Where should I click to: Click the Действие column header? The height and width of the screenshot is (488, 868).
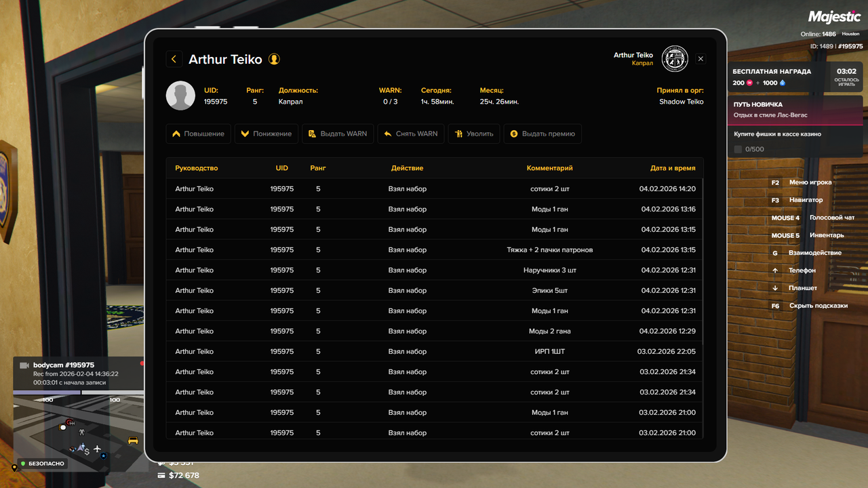(407, 168)
